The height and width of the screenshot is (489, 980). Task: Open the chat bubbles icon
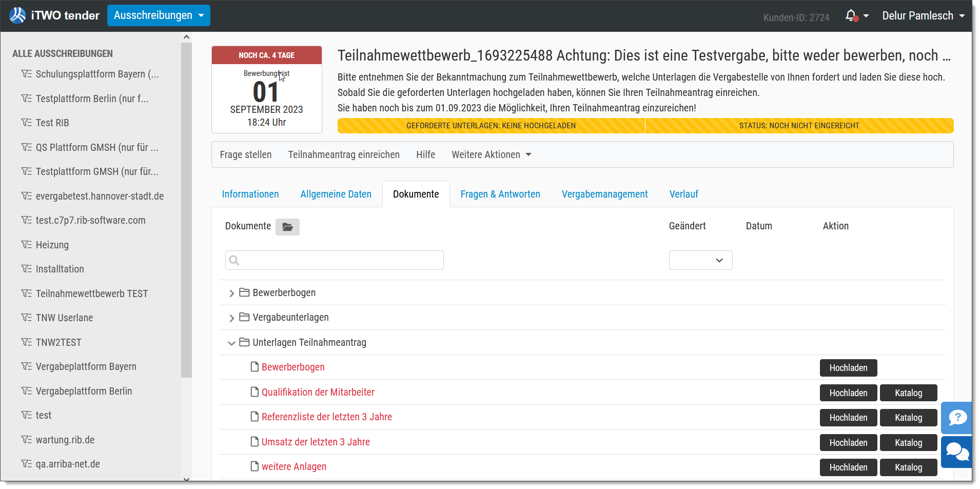957,452
